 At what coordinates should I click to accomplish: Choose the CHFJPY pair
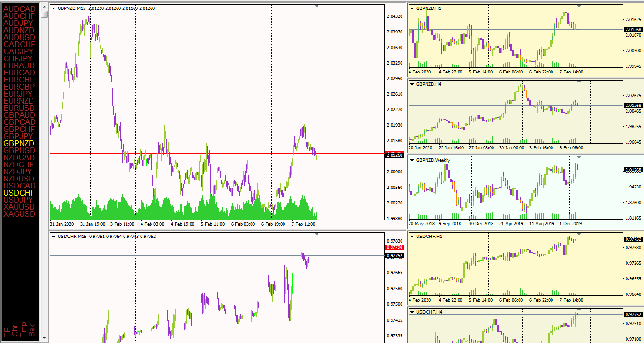pyautogui.click(x=18, y=58)
